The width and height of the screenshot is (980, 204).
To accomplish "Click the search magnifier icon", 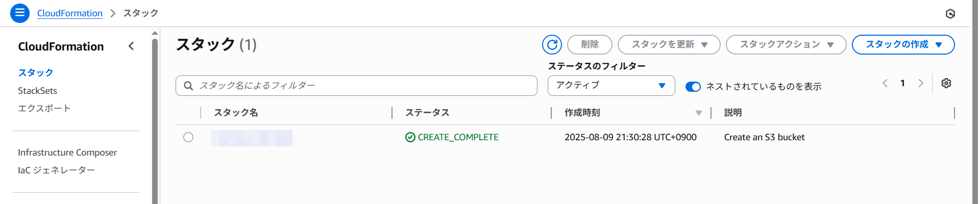I will (188, 86).
